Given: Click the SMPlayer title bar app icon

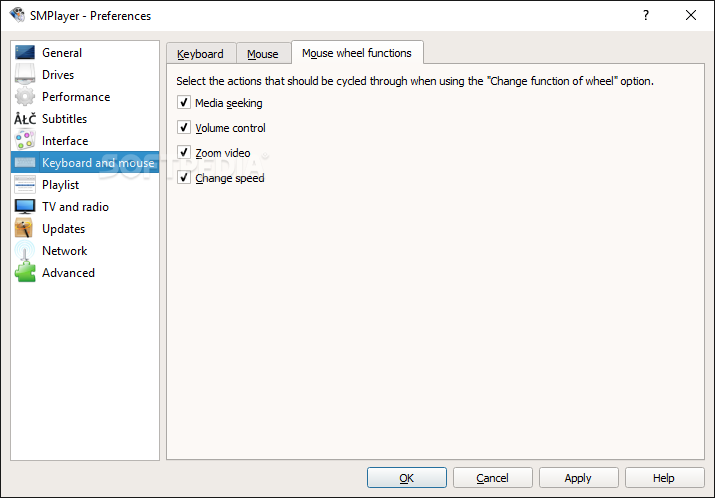Looking at the screenshot, I should pyautogui.click(x=17, y=15).
